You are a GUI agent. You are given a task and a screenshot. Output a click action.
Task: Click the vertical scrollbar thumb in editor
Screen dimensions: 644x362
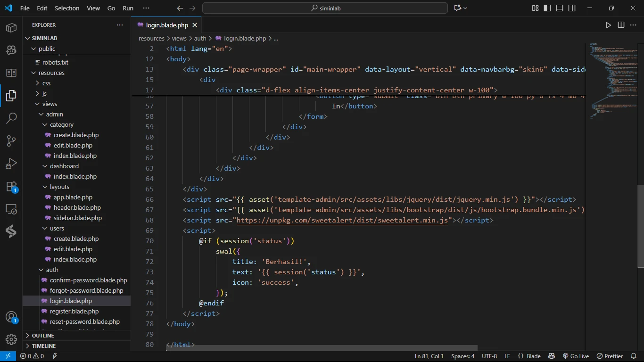[640, 226]
